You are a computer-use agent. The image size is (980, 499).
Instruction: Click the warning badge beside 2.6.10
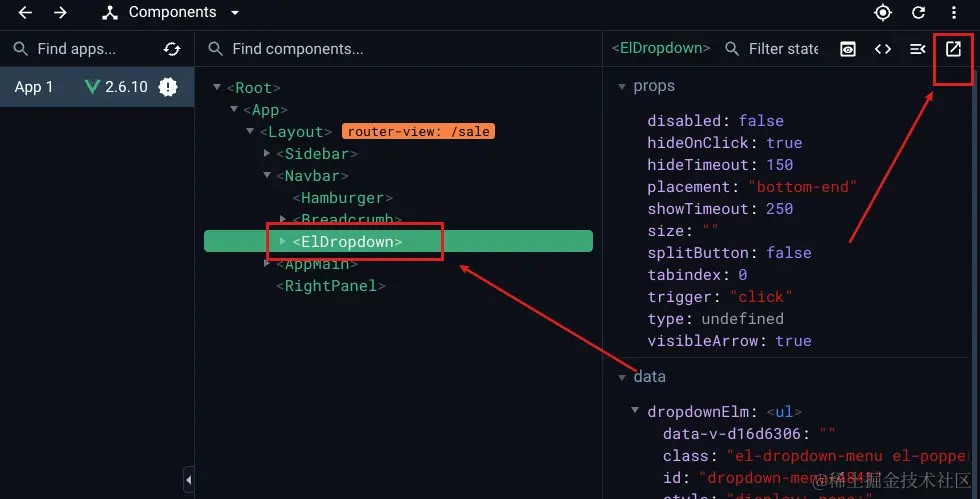168,87
